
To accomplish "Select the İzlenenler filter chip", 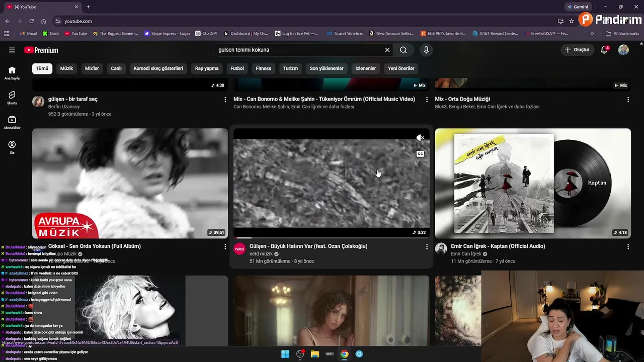I will coord(366,68).
